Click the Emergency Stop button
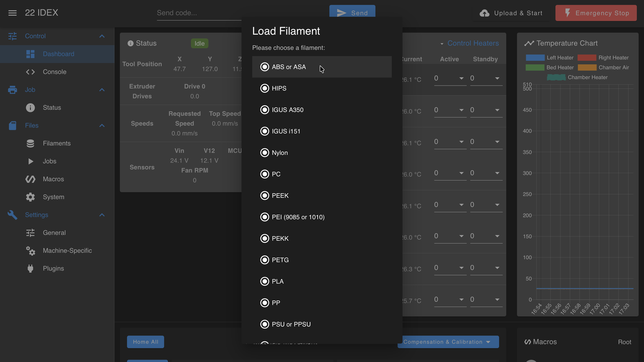644x362 pixels. click(x=596, y=13)
